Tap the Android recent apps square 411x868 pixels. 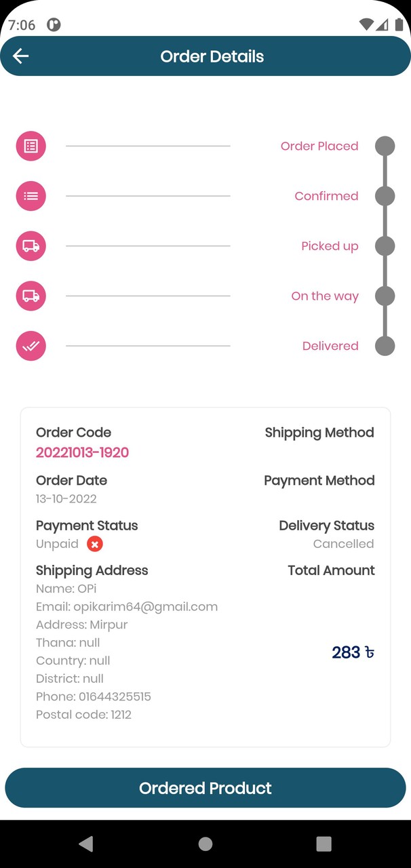coord(324,844)
